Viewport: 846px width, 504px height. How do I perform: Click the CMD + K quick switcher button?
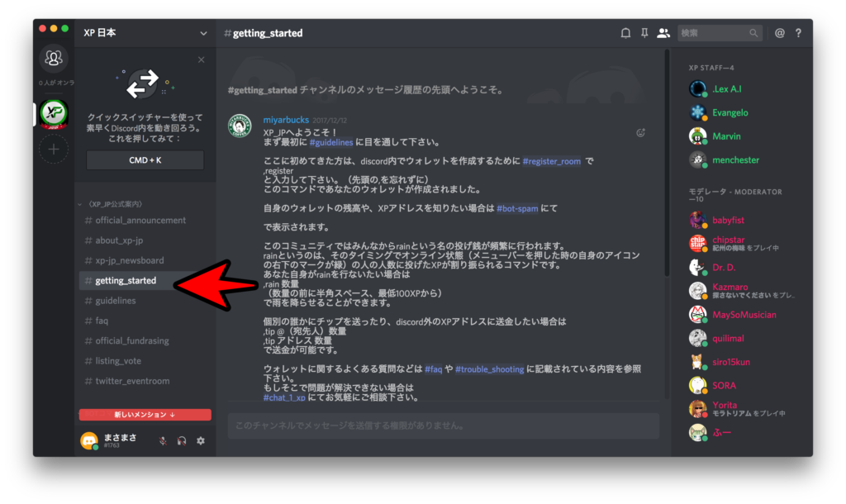(145, 160)
